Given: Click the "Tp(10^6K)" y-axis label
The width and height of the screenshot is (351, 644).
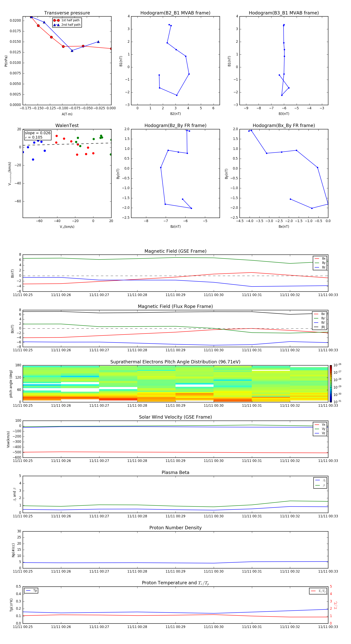Looking at the screenshot, I should tap(11, 605).
